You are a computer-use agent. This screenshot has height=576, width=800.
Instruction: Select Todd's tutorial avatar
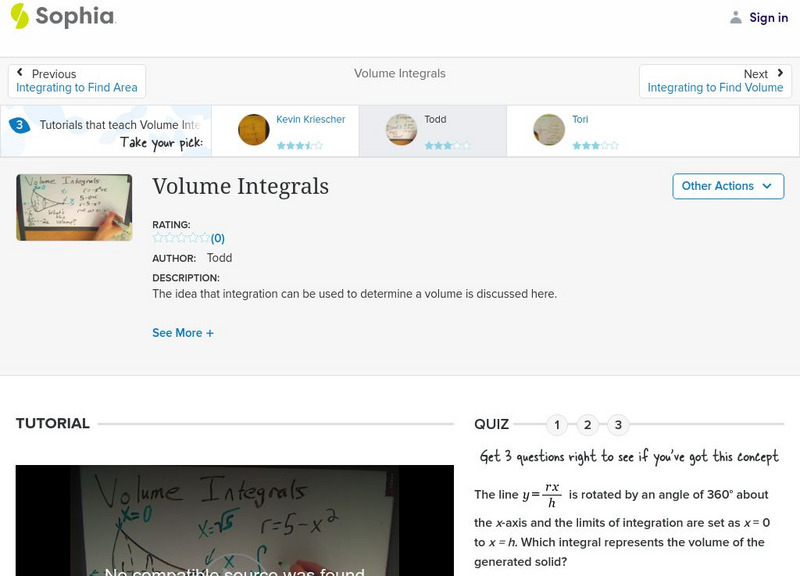pos(401,130)
